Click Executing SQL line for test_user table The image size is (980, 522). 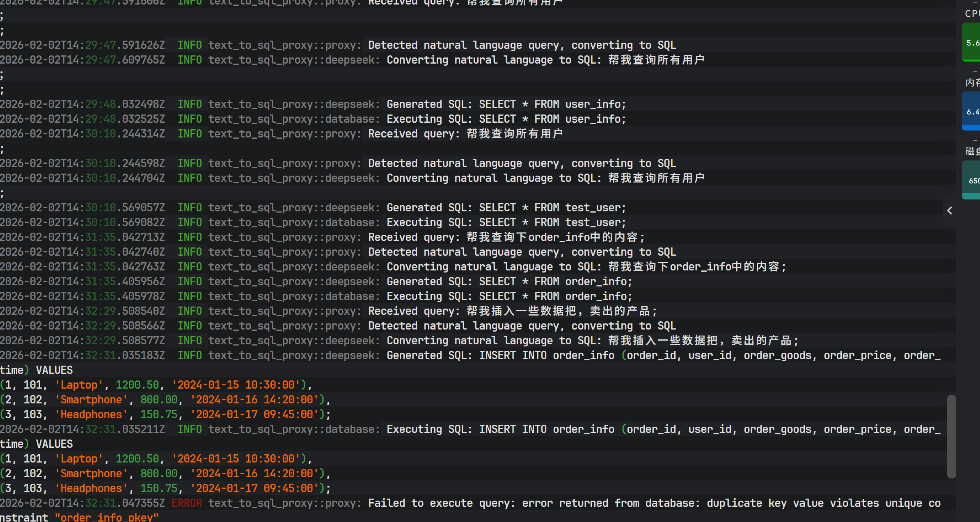click(506, 222)
